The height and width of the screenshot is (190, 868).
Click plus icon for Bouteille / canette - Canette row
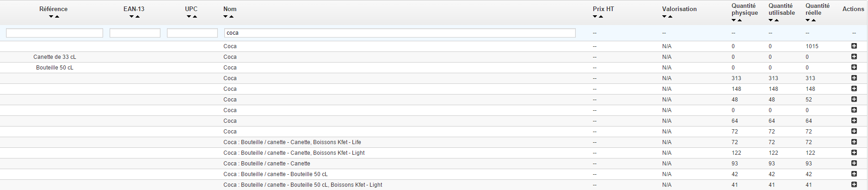tap(854, 163)
